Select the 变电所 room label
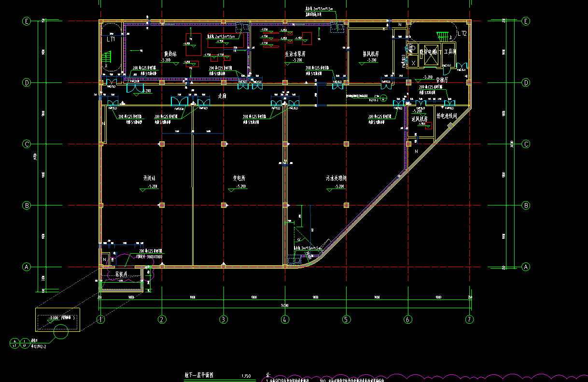588x382 pixels. click(239, 178)
